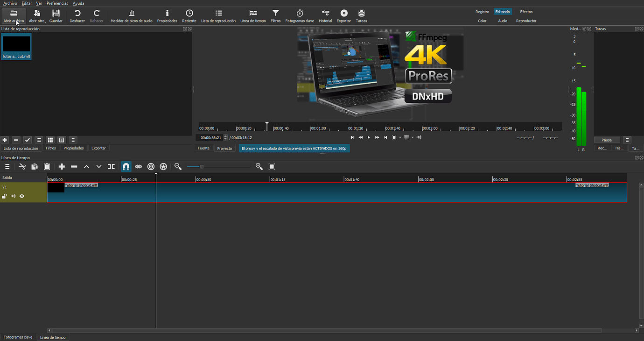Click Pausa button in Tareas panel
The width and height of the screenshot is (644, 341).
pyautogui.click(x=607, y=140)
